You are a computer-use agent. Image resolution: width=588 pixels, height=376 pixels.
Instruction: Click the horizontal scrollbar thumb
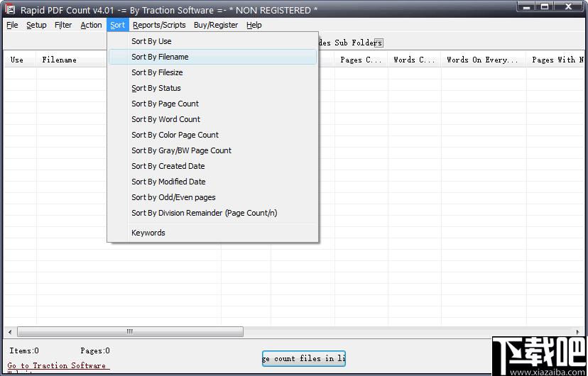coord(130,331)
